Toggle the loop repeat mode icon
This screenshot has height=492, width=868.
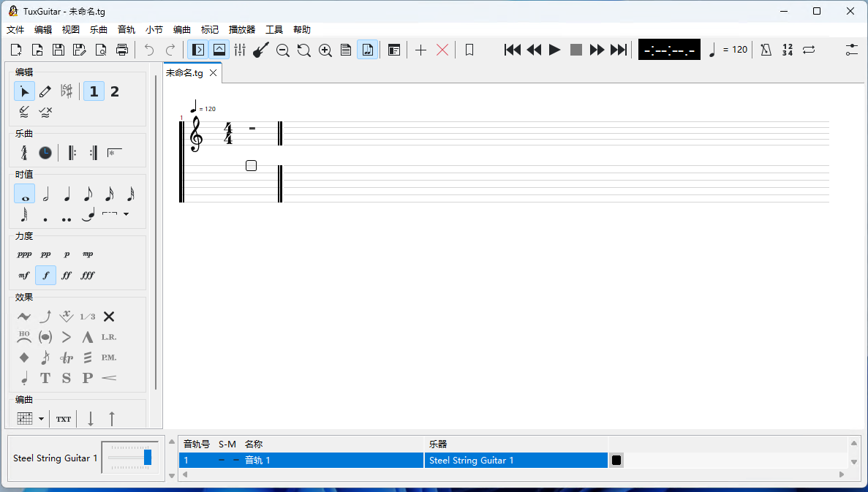pyautogui.click(x=809, y=50)
